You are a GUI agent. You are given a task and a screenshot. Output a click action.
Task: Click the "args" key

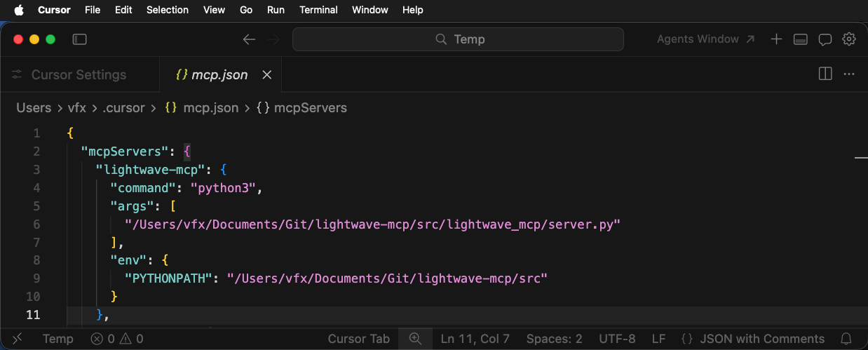133,206
